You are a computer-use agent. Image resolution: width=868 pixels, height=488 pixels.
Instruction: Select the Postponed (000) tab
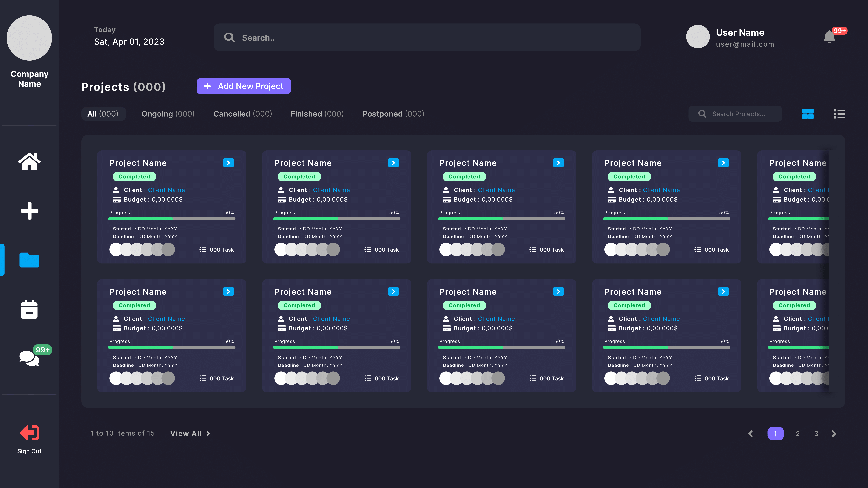[x=393, y=114]
